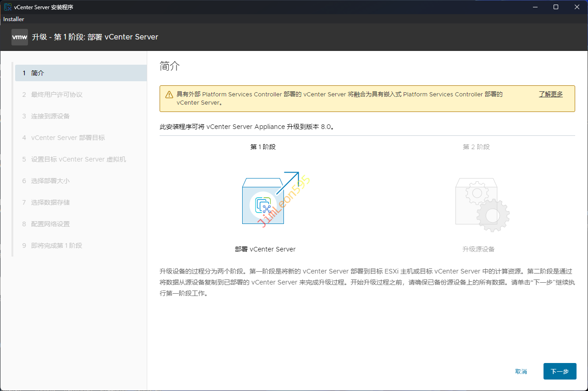This screenshot has height=391, width=588.
Task: Select step 4 vCenter Server 部署目标
Action: click(x=68, y=138)
